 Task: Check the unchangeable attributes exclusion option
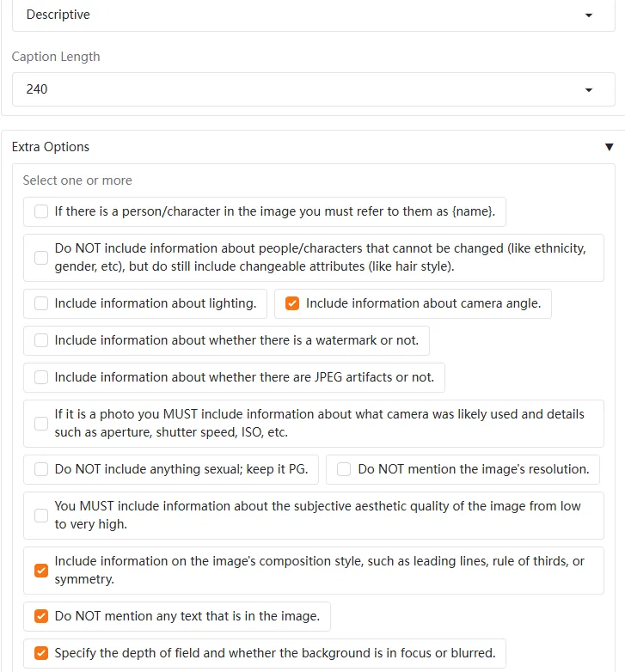click(x=41, y=258)
